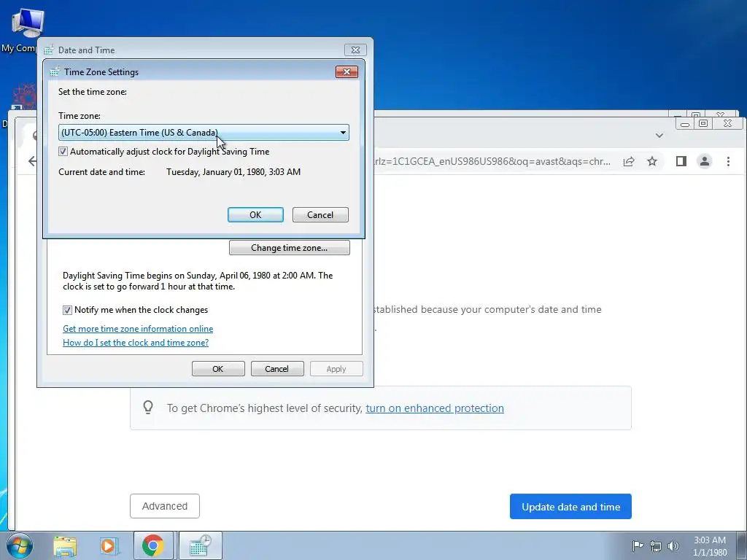Maximize the Chrome window
This screenshot has height=560, width=747.
point(703,123)
